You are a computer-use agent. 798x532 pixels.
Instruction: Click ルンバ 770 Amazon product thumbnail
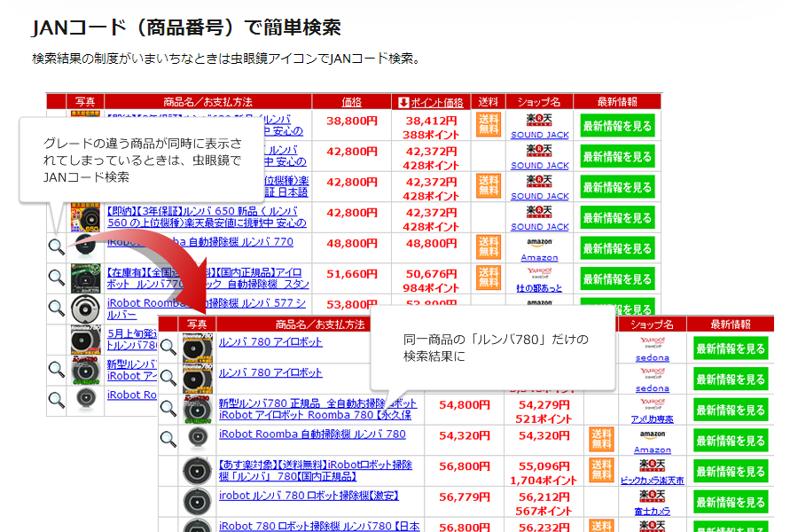[85, 246]
